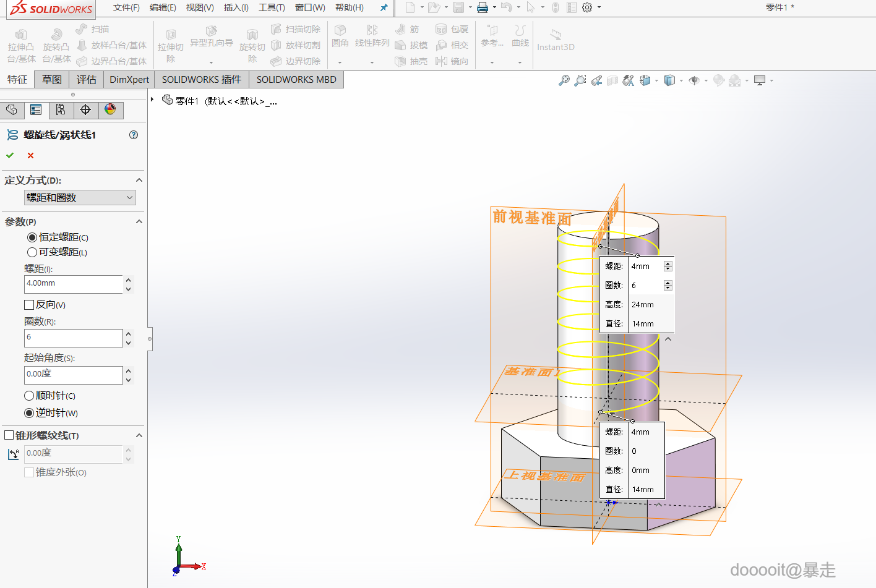The height and width of the screenshot is (588, 876).
Task: Select the DisplayManager color ball tab icon
Action: coord(110,109)
